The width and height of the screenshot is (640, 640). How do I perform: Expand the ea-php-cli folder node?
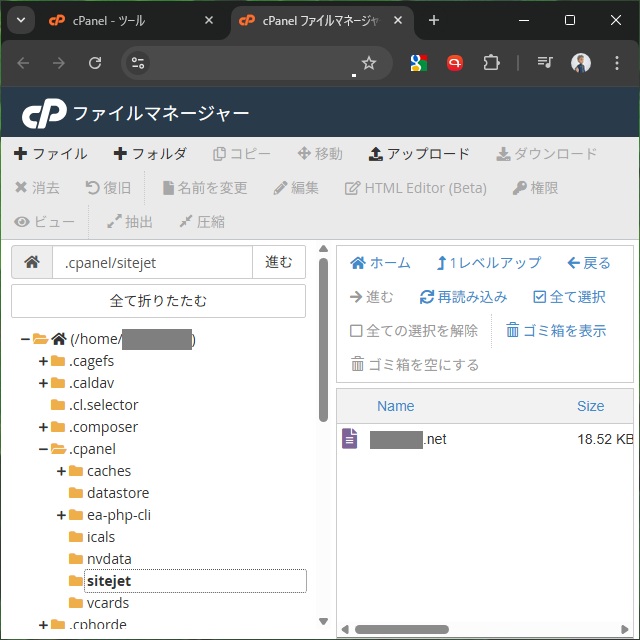pos(61,515)
